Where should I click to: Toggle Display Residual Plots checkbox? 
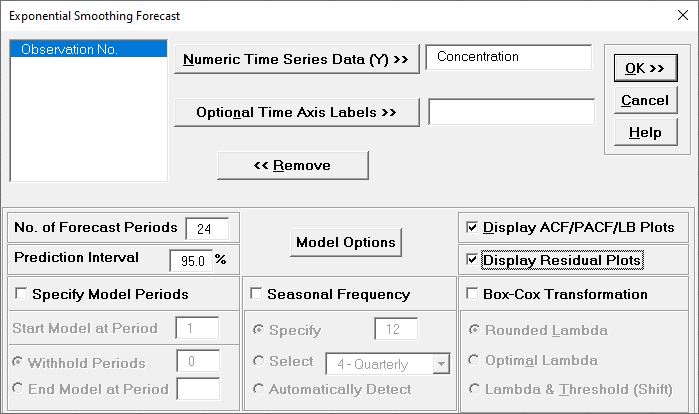(x=472, y=260)
